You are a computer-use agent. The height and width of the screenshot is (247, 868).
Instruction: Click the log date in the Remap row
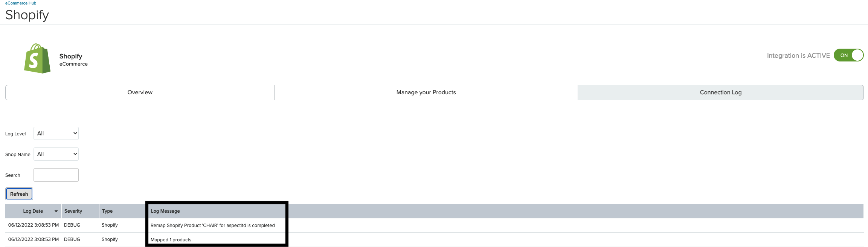point(34,225)
